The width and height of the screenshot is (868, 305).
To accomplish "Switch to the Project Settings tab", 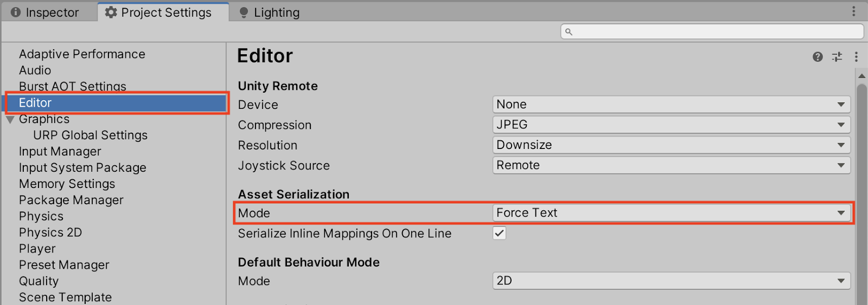I will (x=163, y=12).
